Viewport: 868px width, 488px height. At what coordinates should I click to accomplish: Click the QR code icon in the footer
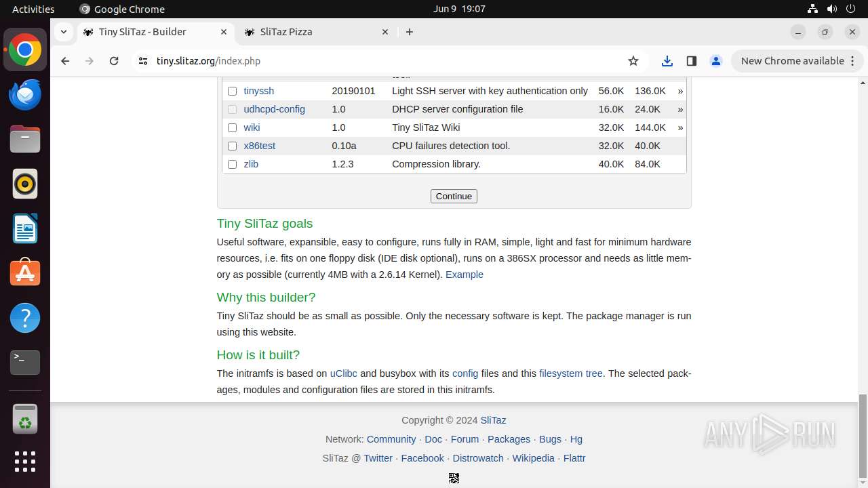coord(454,479)
